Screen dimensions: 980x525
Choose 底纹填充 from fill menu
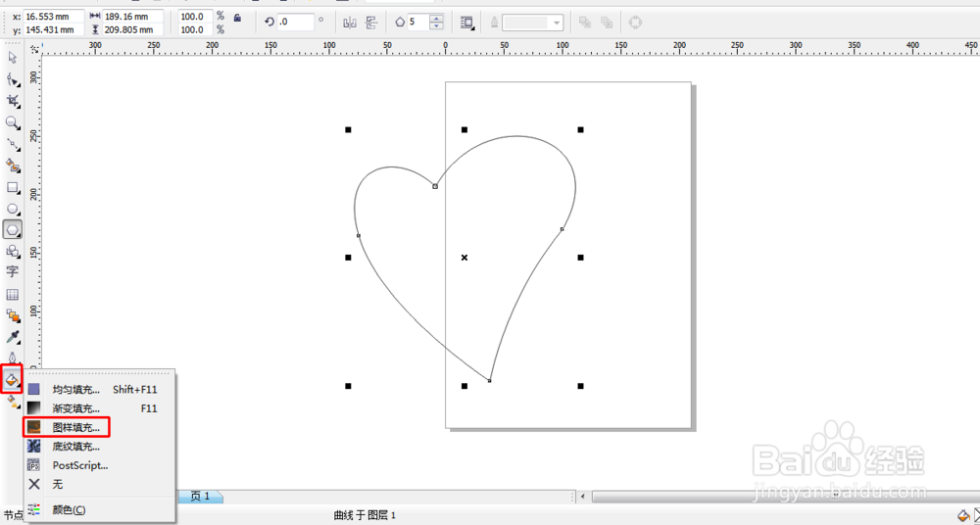(100, 447)
